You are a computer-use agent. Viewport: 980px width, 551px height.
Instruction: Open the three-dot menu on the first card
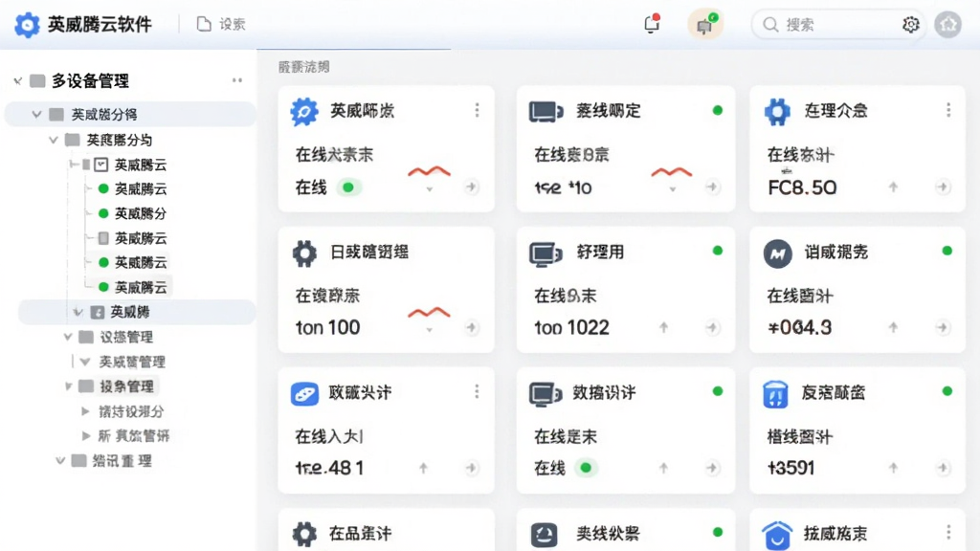point(477,111)
